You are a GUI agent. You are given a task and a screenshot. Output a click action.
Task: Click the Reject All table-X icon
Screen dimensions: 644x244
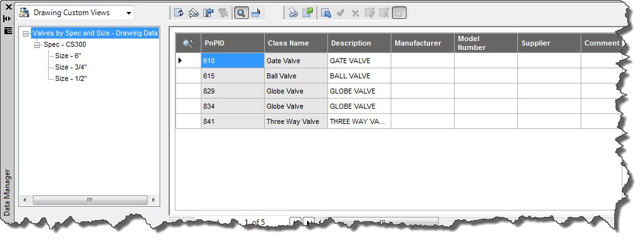pyautogui.click(x=384, y=13)
